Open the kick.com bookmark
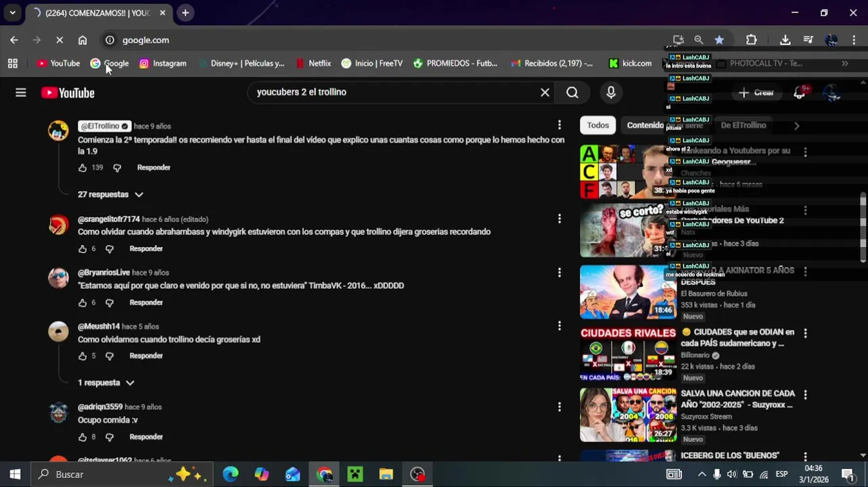 pos(630,63)
